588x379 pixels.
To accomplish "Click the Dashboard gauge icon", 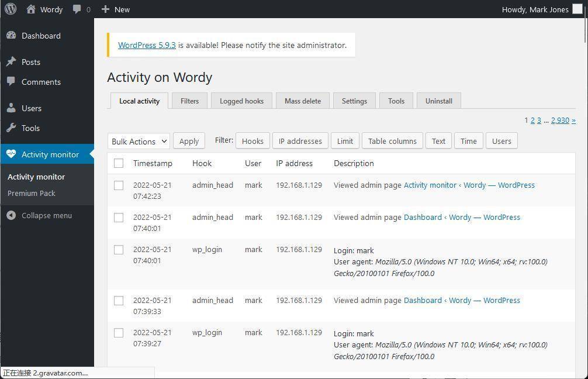I will click(x=11, y=35).
